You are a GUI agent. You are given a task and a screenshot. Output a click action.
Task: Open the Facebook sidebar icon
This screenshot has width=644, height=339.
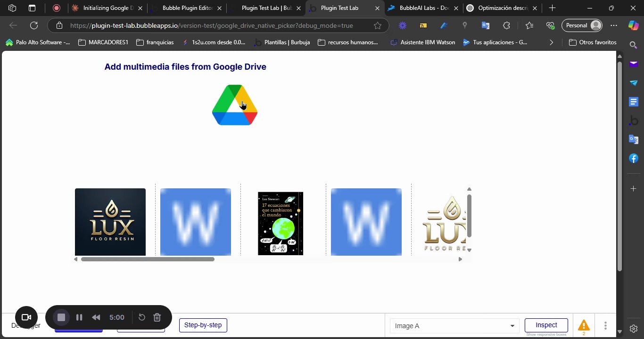pos(634,158)
